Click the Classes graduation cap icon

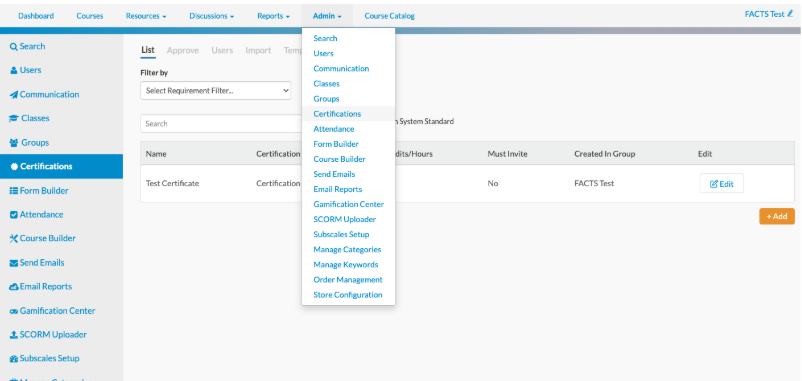click(x=14, y=119)
